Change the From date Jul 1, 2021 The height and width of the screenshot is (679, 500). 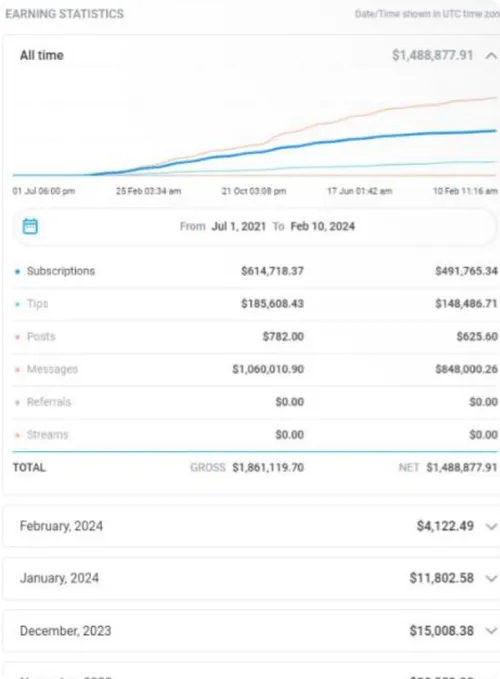[239, 226]
